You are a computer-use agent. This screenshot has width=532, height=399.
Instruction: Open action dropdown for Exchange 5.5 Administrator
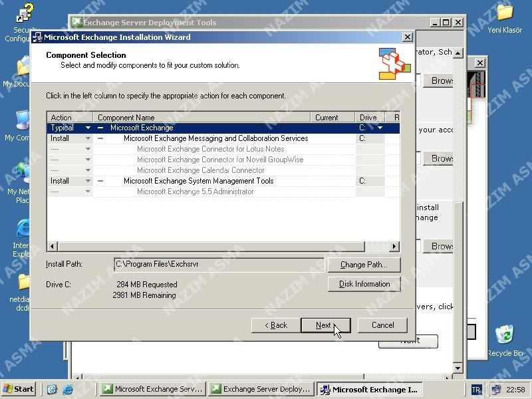tap(88, 192)
